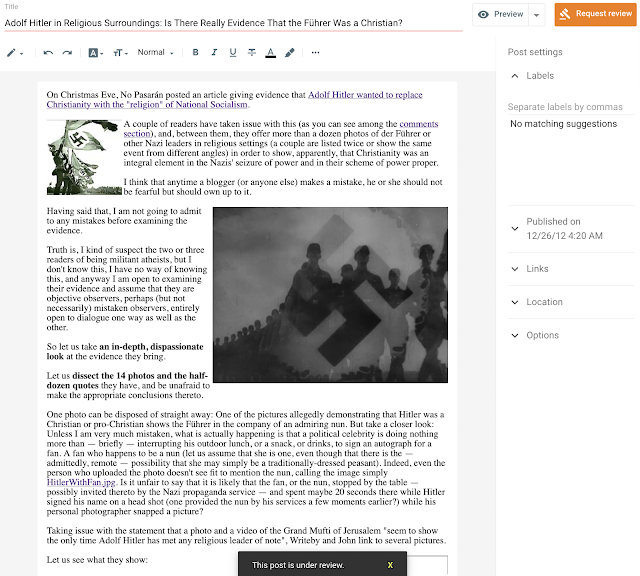The image size is (640, 576).
Task: Click the labels input field
Action: pos(571,107)
